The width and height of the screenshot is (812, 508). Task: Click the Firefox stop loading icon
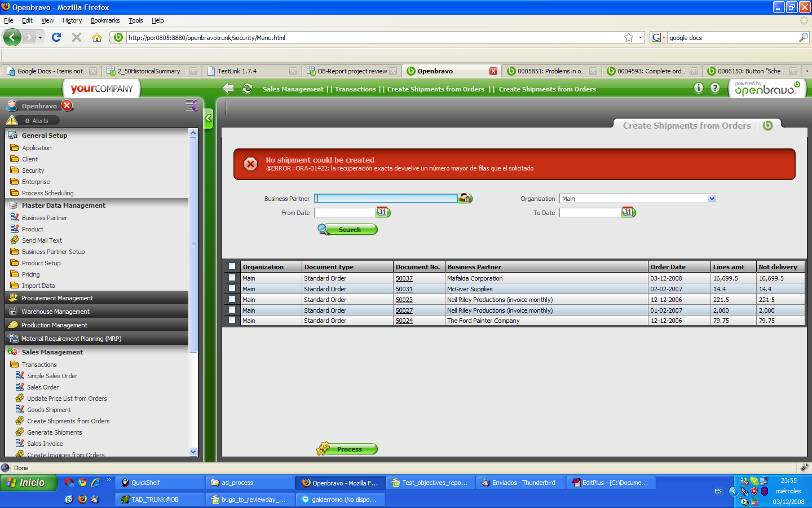77,37
